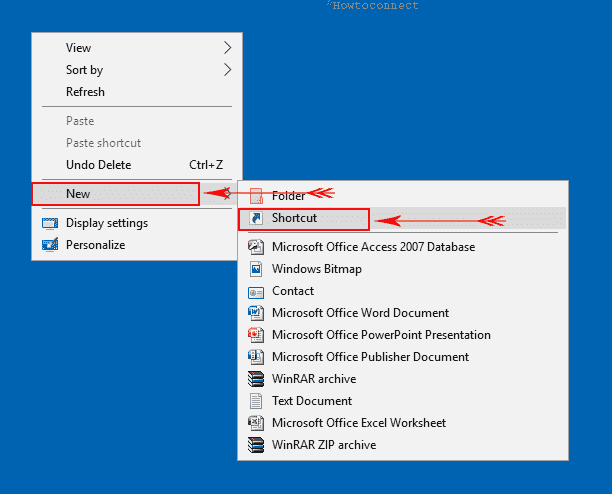Create Microsoft Office Access 2007 Database
Viewport: 612px width, 494px height.
click(x=403, y=247)
